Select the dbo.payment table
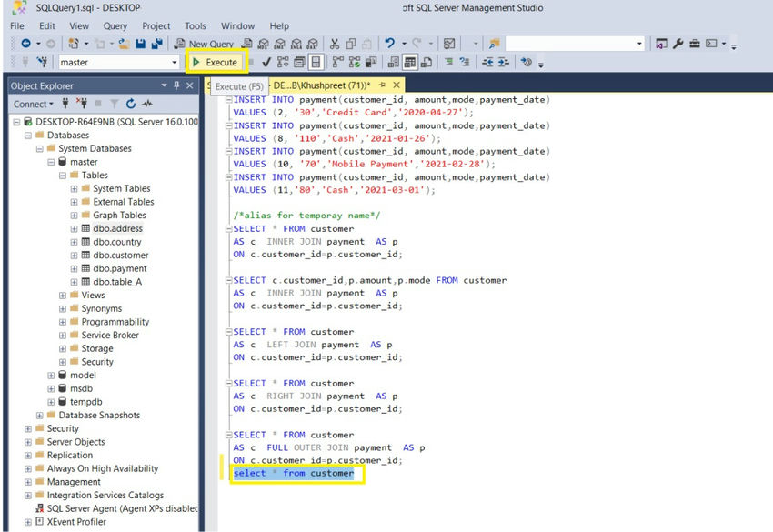Screen dimensions: 773x532 coord(119,269)
